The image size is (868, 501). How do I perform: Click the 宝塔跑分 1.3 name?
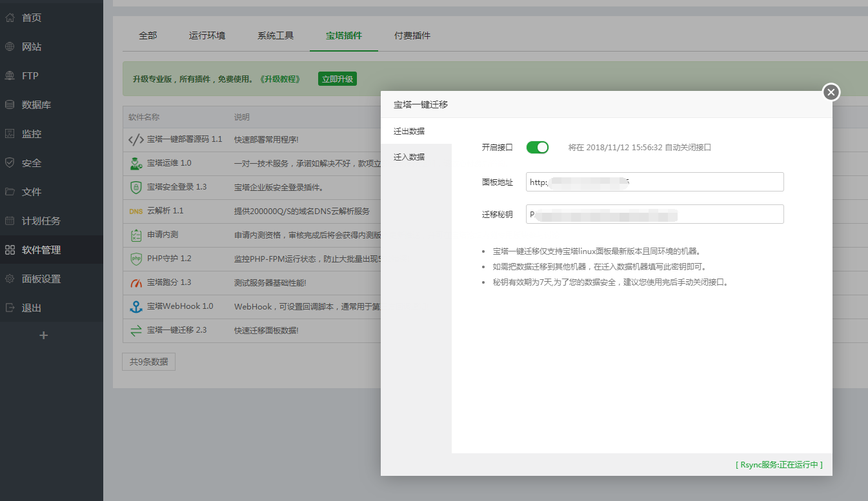[169, 282]
